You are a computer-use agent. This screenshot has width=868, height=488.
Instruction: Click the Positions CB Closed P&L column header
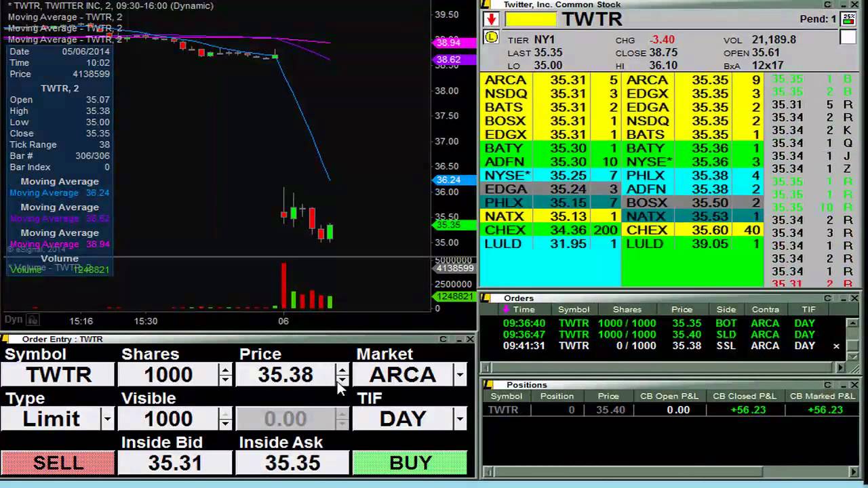click(x=745, y=396)
